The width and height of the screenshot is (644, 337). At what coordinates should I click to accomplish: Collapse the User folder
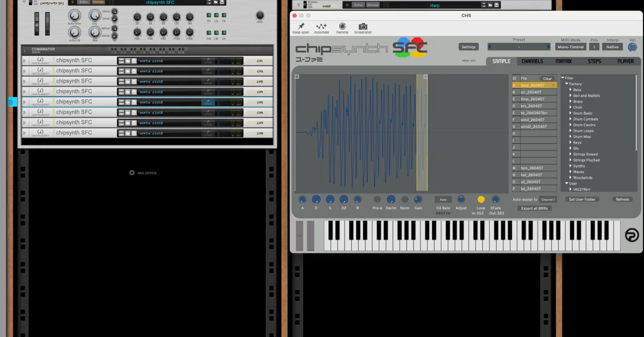pyautogui.click(x=567, y=184)
